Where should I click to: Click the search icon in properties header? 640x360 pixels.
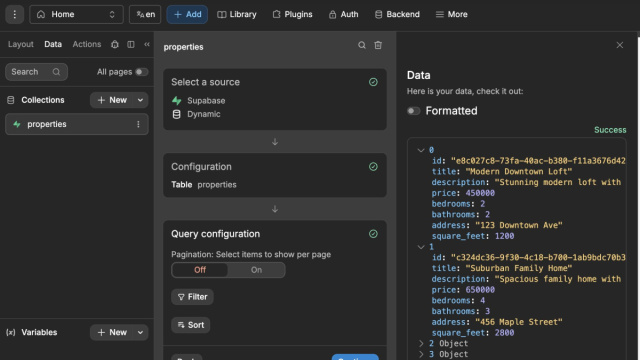tap(362, 45)
